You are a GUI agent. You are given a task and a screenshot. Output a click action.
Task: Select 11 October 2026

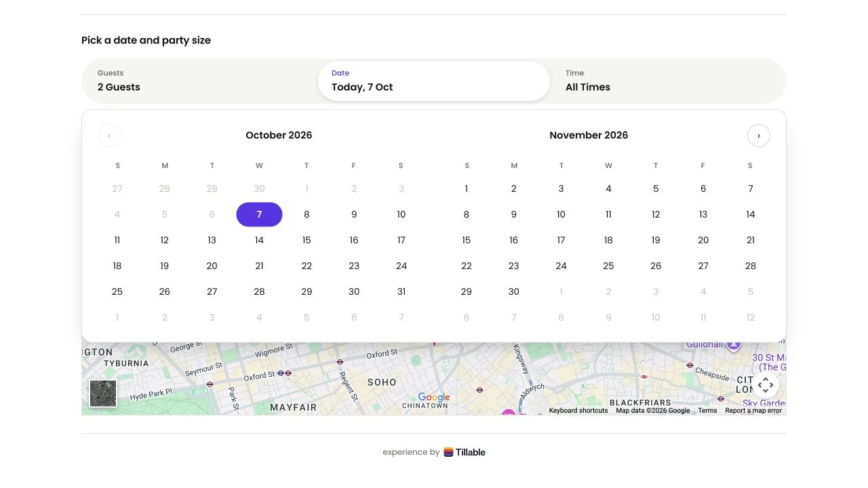point(117,240)
